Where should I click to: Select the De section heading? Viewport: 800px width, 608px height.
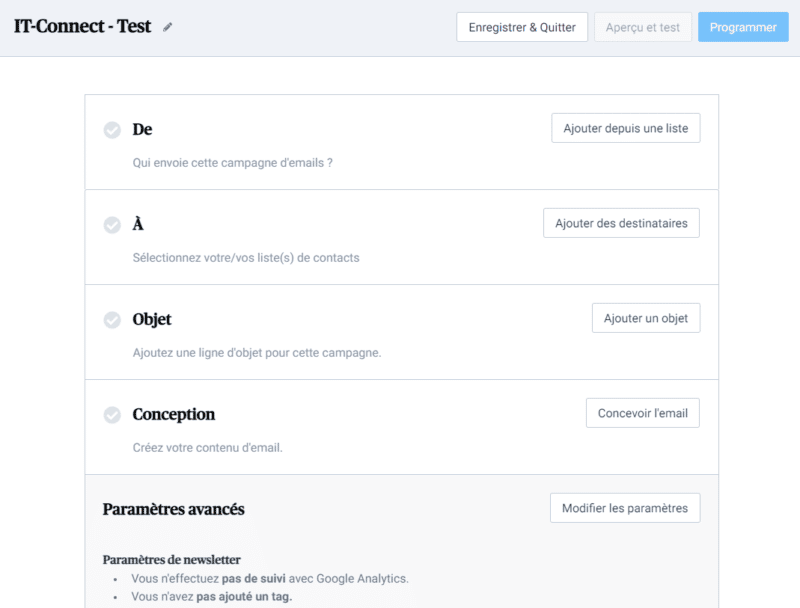[142, 129]
